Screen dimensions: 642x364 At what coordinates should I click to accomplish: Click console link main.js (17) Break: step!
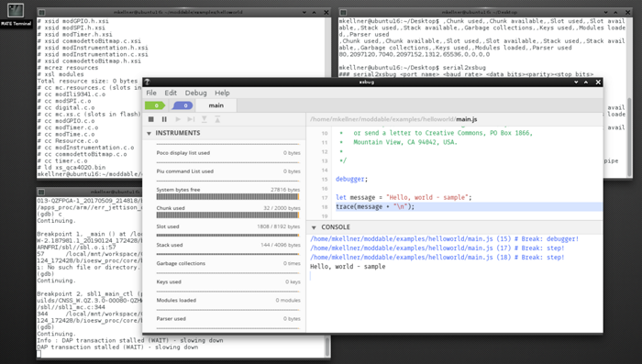point(437,248)
